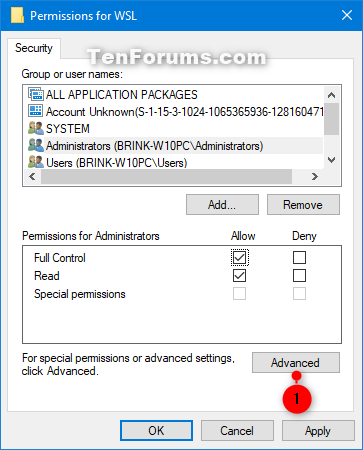This screenshot has height=450, width=363.
Task: Click the SYSTEM group icon
Action: tap(36, 128)
